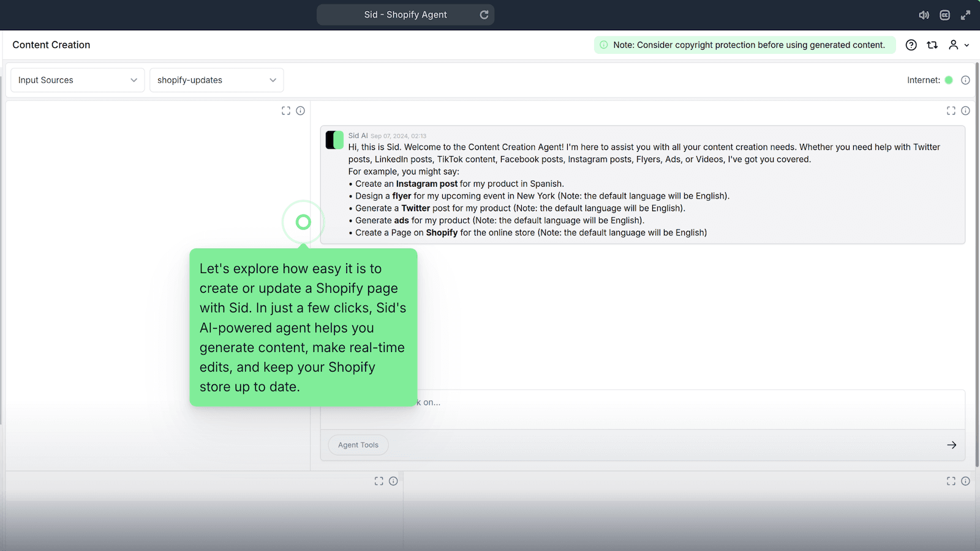Viewport: 980px width, 551px height.
Task: Open the user account menu
Action: tap(958, 45)
